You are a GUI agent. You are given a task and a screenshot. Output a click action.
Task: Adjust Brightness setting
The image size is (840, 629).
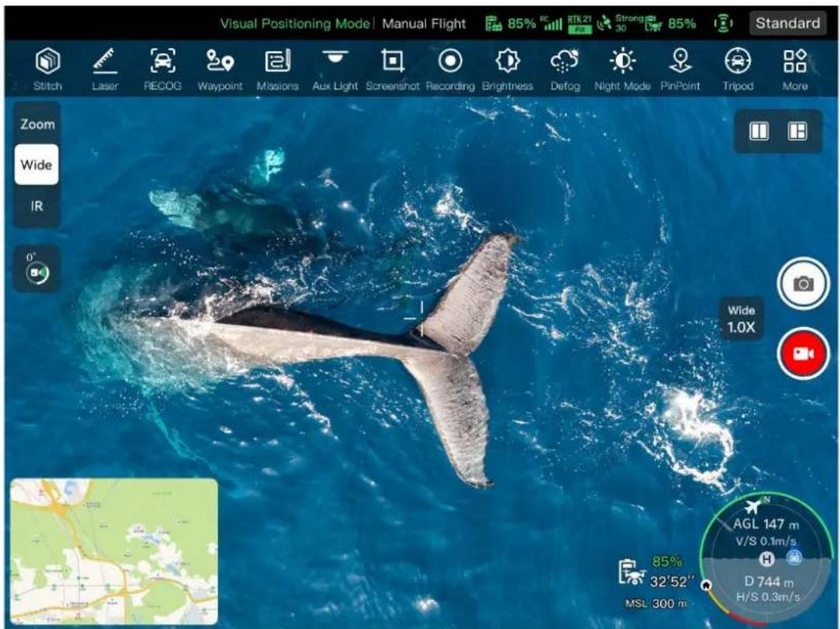pos(508,70)
